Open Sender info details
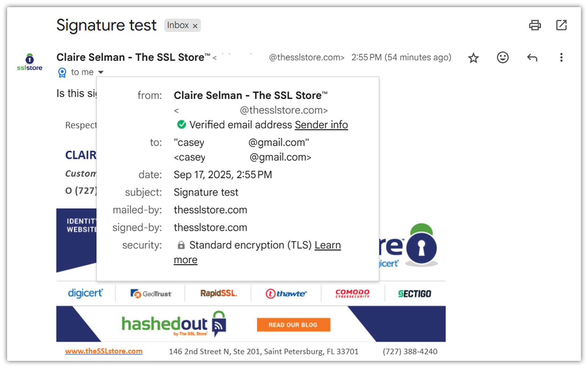588x368 pixels. pyautogui.click(x=321, y=125)
